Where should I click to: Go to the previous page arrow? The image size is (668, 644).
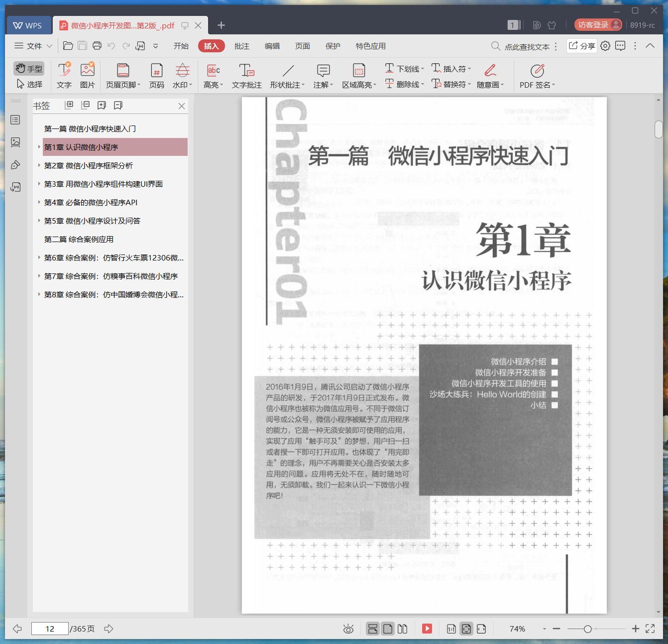pyautogui.click(x=17, y=629)
